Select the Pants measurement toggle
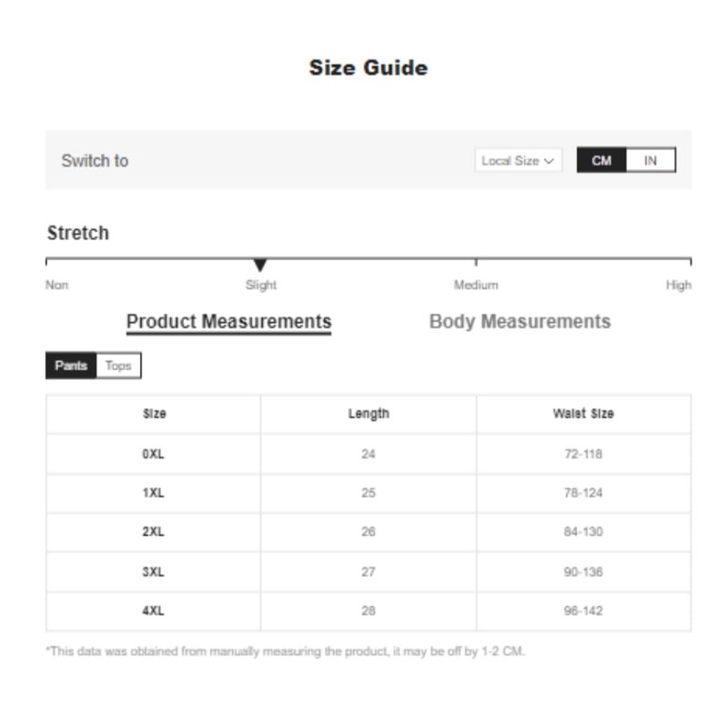The height and width of the screenshot is (728, 728). click(x=71, y=366)
